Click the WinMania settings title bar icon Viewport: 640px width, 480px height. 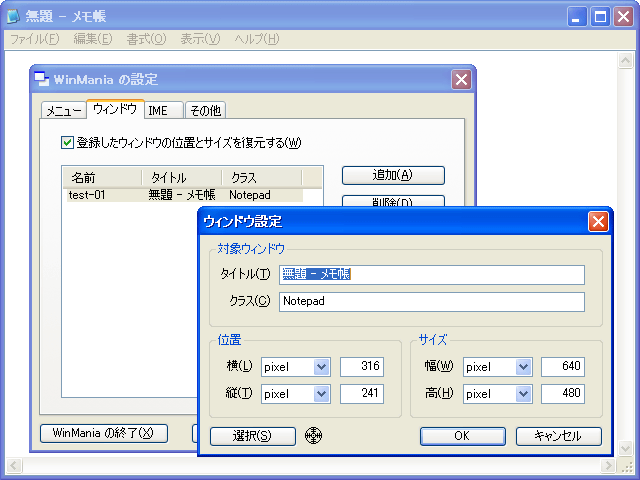[x=42, y=79]
